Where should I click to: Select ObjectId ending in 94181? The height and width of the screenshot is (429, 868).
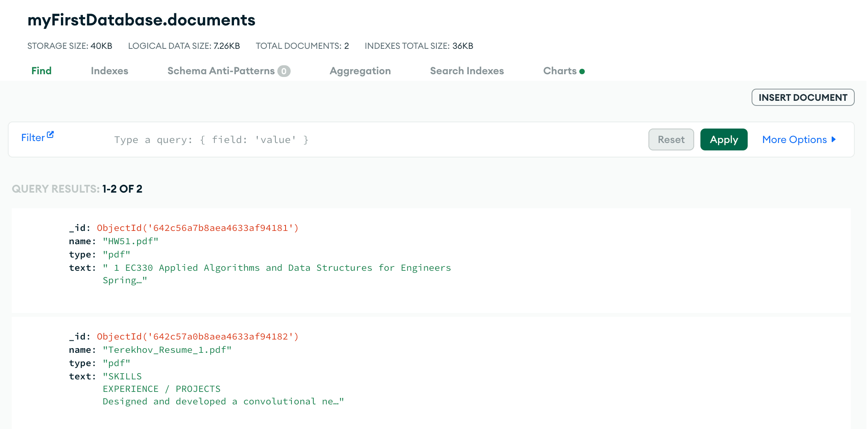pyautogui.click(x=198, y=228)
